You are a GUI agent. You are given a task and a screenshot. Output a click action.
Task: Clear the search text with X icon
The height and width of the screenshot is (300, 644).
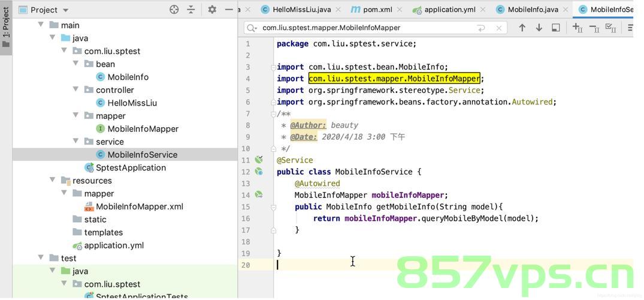[498, 28]
